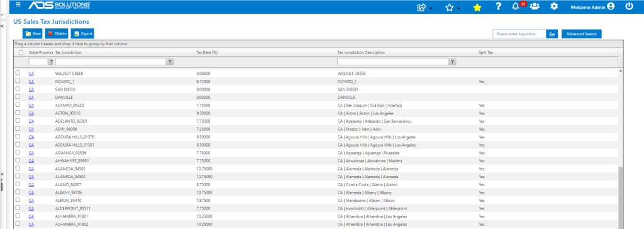Screen dimensions: 644x229
Task: Click the power logout icon
Action: click(629, 6)
